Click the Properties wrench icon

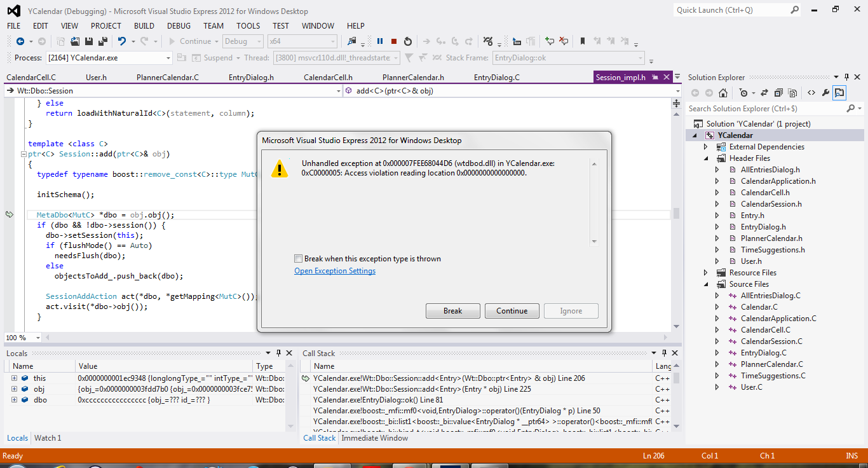[x=825, y=93]
